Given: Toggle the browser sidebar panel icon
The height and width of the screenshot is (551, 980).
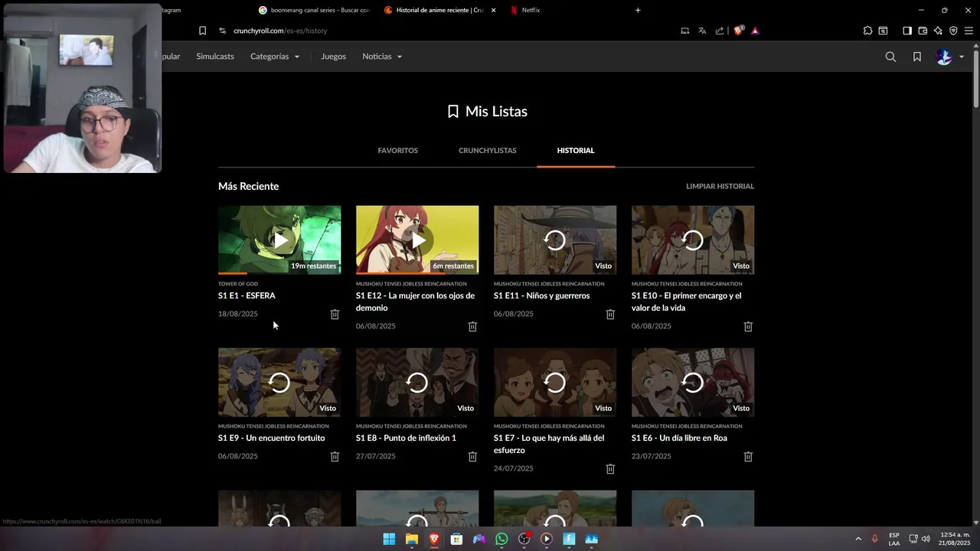Looking at the screenshot, I should [907, 31].
